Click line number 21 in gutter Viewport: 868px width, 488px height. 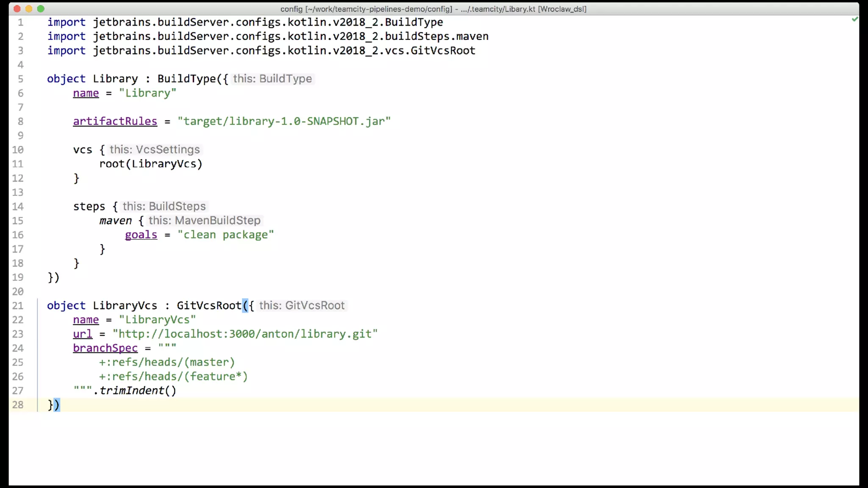[x=18, y=305]
